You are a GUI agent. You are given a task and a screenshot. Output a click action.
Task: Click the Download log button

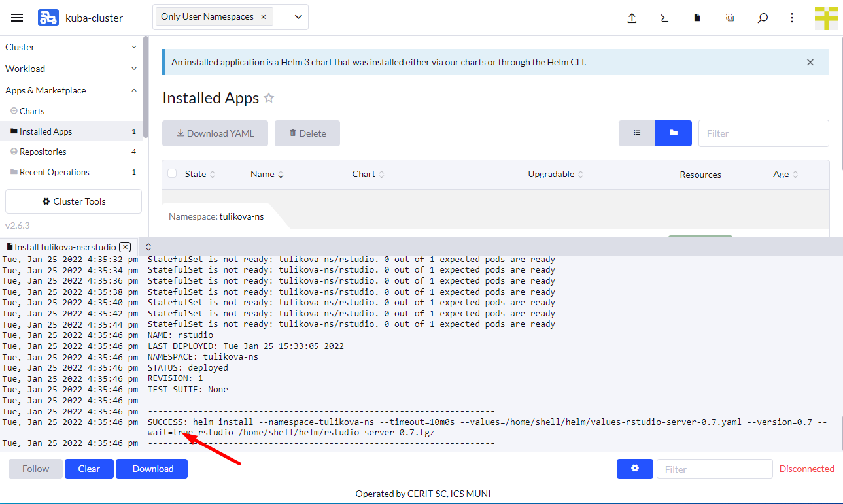click(152, 469)
